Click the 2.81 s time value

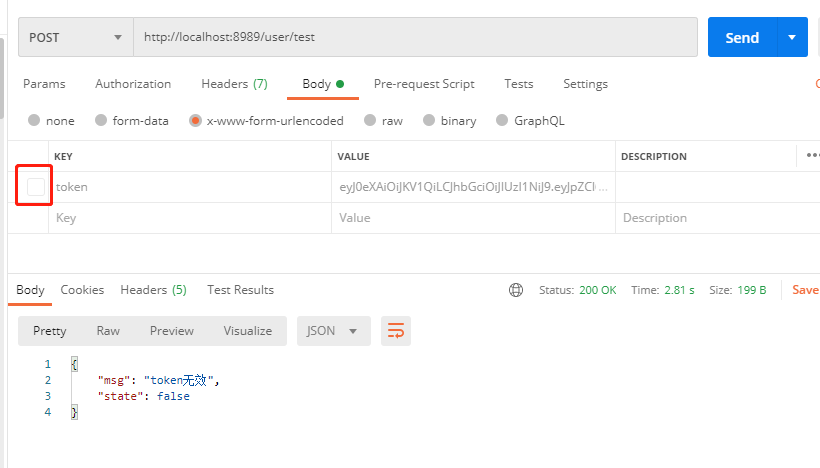coord(679,290)
